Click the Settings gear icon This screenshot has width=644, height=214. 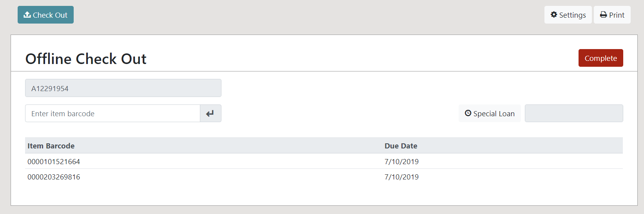[554, 15]
